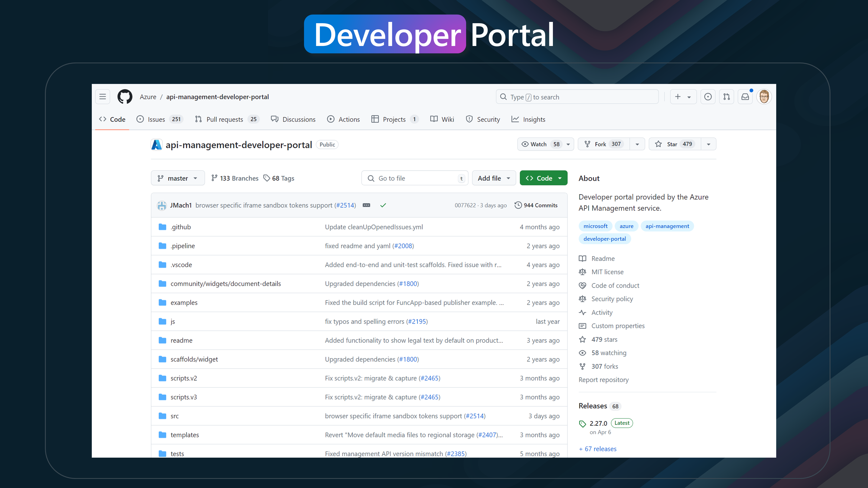Click 'Update cleanUpOpenedIssues.yml' commit message

coord(374,227)
